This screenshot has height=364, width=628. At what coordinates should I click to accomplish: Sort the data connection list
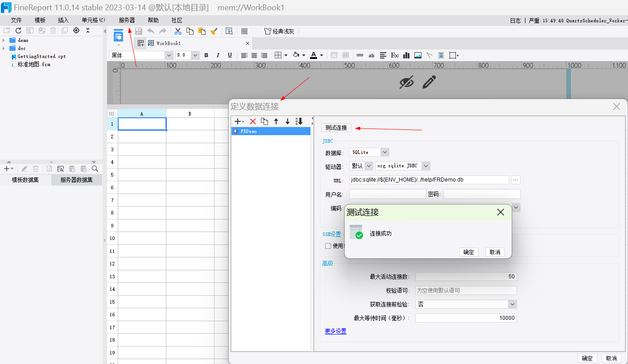(x=299, y=121)
